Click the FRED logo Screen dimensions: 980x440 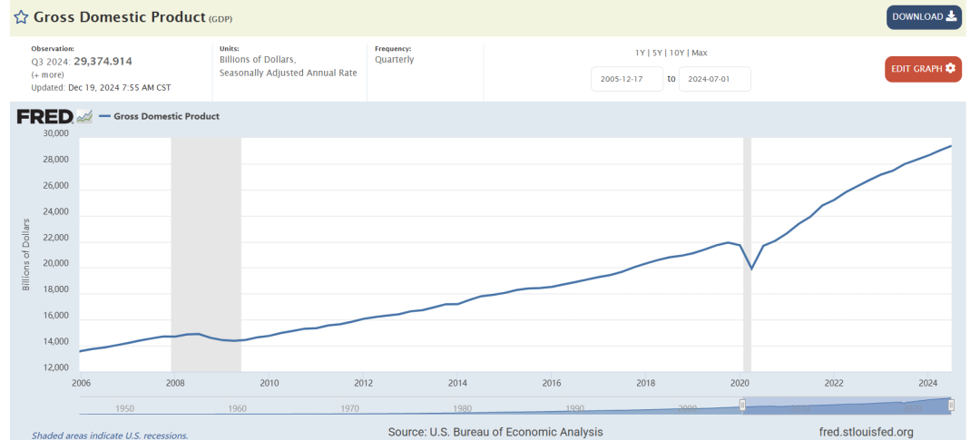(x=45, y=116)
